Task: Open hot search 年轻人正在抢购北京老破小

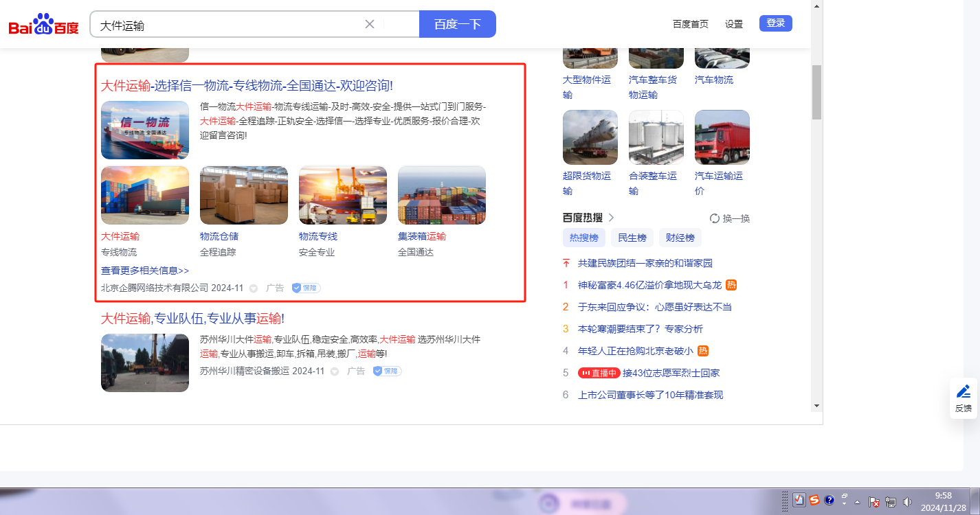Action: (636, 351)
